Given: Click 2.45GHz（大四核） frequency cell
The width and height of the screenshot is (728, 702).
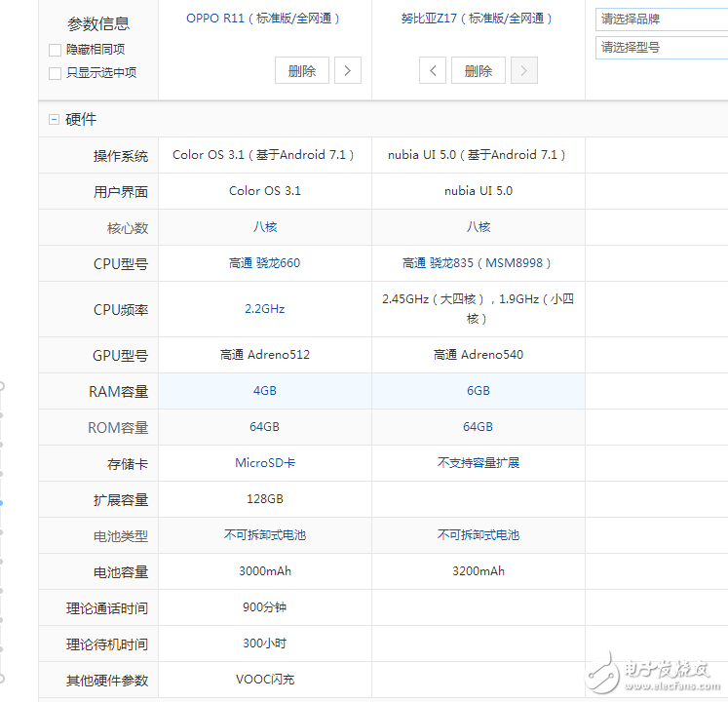Looking at the screenshot, I should click(x=479, y=308).
